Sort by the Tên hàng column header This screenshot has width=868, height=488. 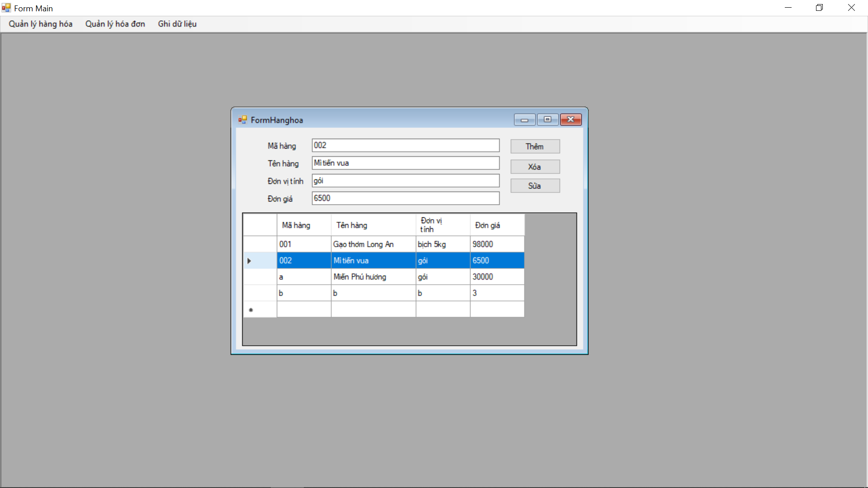[x=373, y=225]
